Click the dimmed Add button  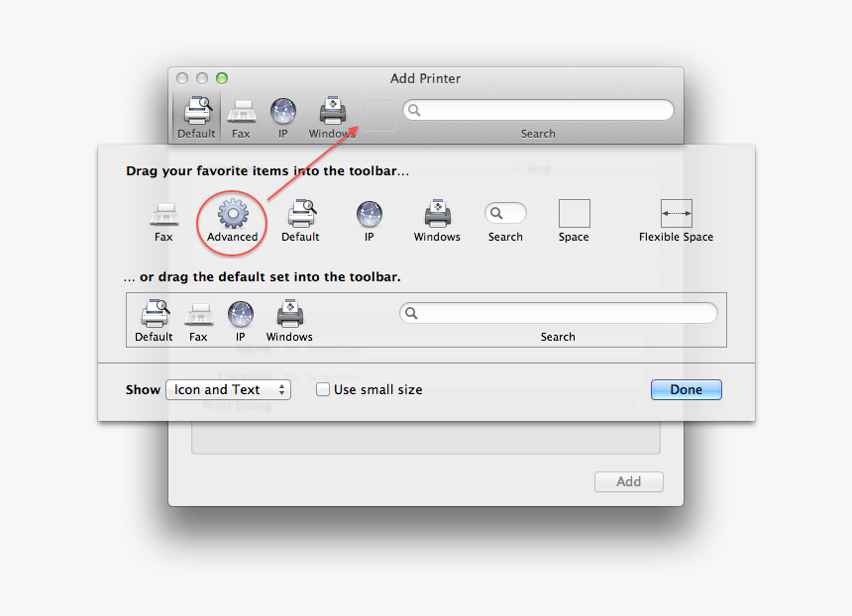click(628, 482)
